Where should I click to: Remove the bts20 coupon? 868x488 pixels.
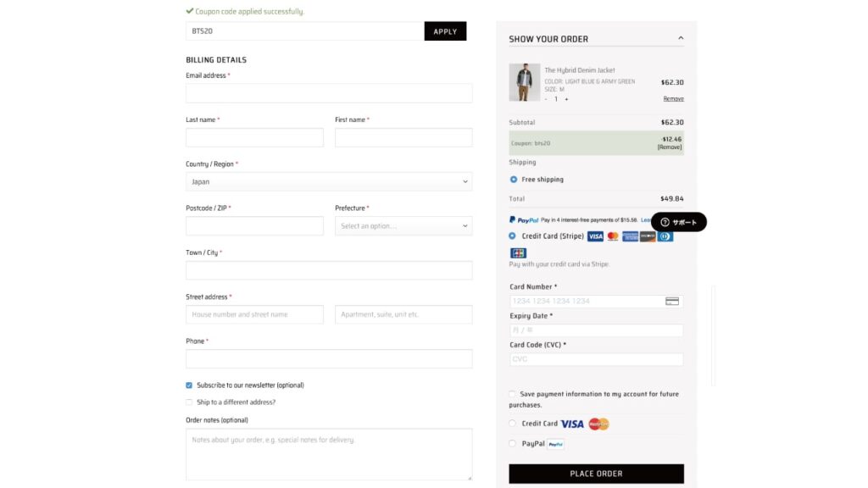(x=670, y=147)
